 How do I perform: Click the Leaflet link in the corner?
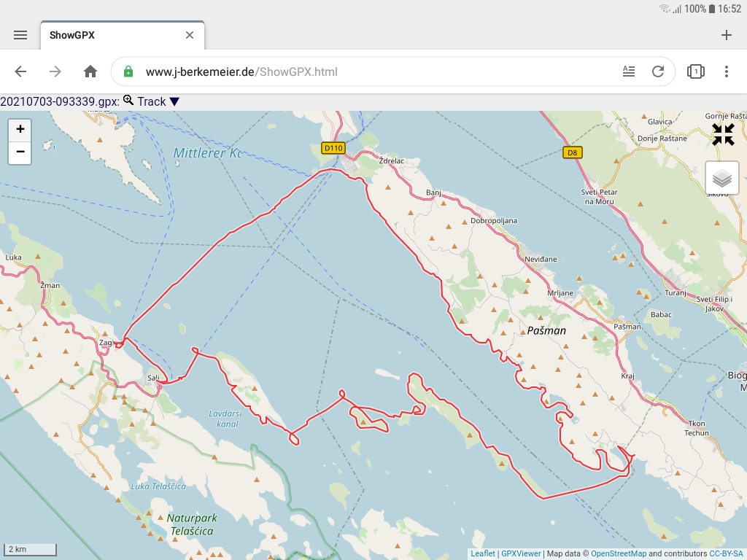coord(484,553)
